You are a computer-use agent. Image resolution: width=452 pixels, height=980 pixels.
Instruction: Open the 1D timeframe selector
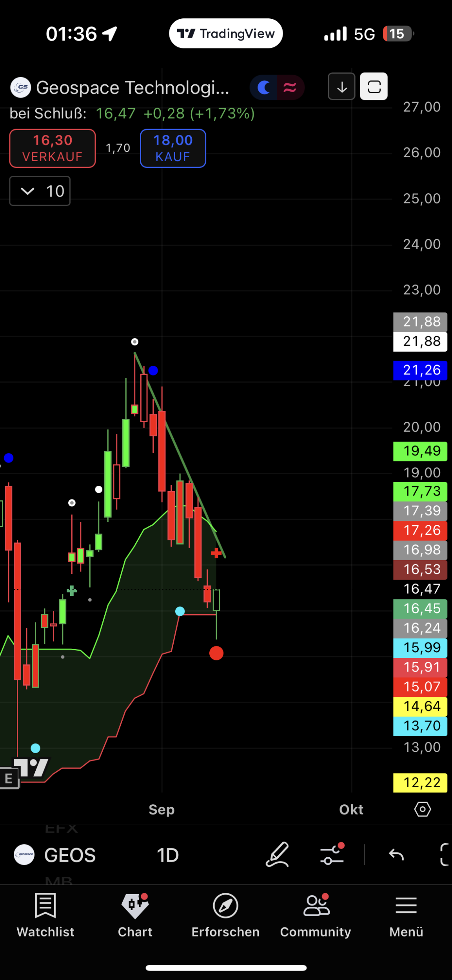pos(168,855)
